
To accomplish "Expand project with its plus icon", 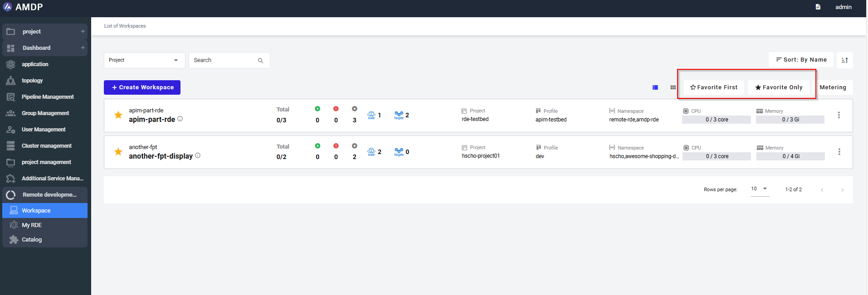I will 83,32.
